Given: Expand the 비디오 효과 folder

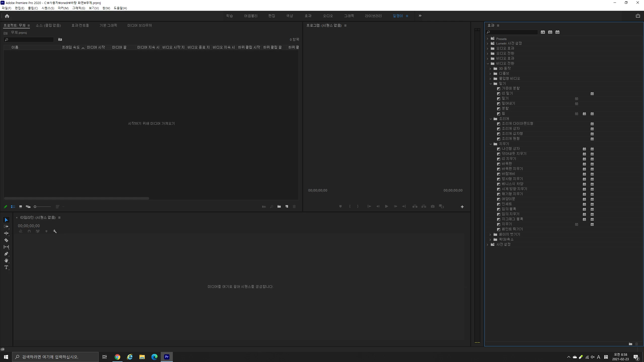Looking at the screenshot, I should pyautogui.click(x=488, y=58).
